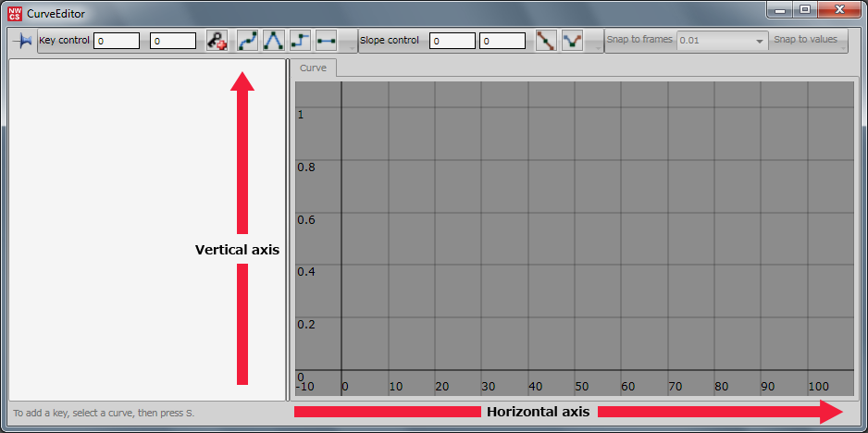The width and height of the screenshot is (868, 433).
Task: Click the pin icon left of Key control
Action: click(x=21, y=41)
